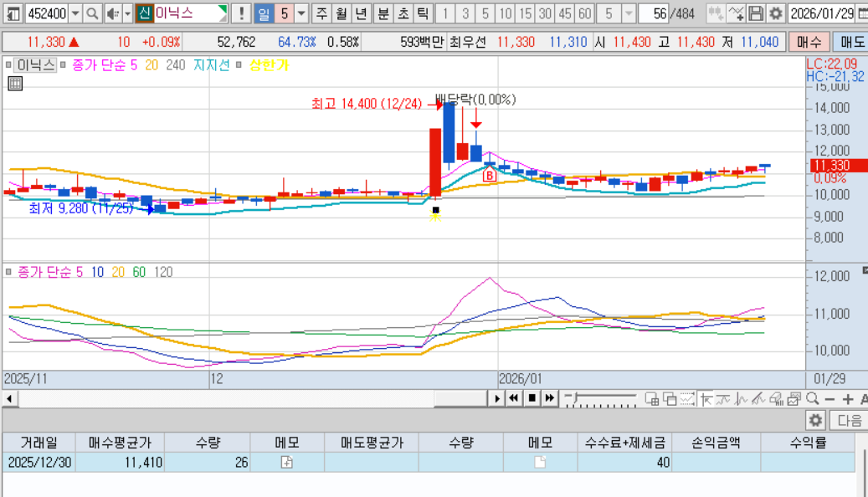Viewport: 868px width, 497px height.
Task: Click the window-with-grid icon in bottom toolbar
Action: (651, 399)
